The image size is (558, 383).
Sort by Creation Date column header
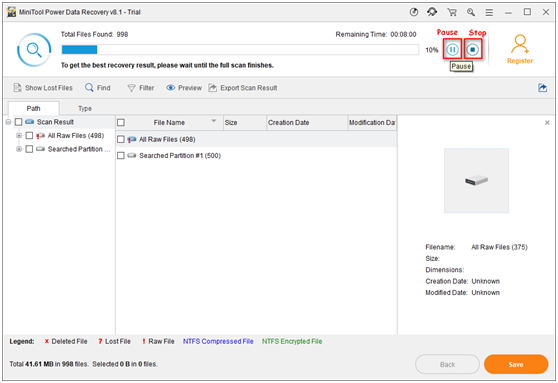[306, 122]
